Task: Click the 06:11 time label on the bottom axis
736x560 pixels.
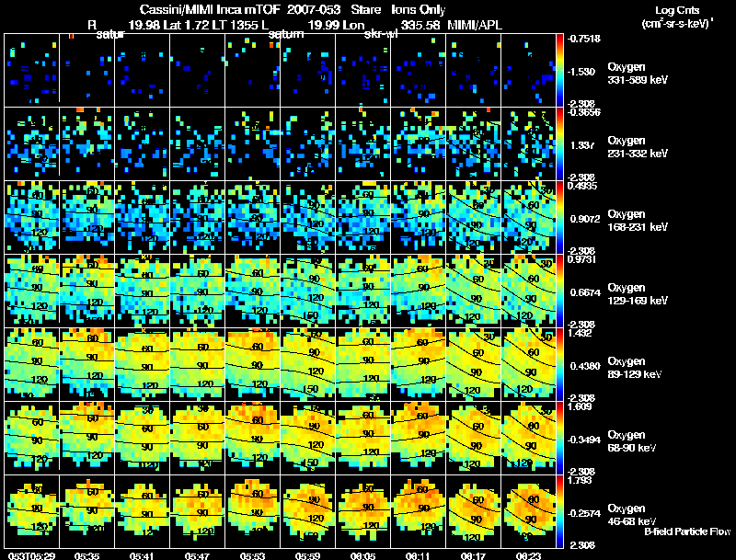Action: click(x=418, y=555)
